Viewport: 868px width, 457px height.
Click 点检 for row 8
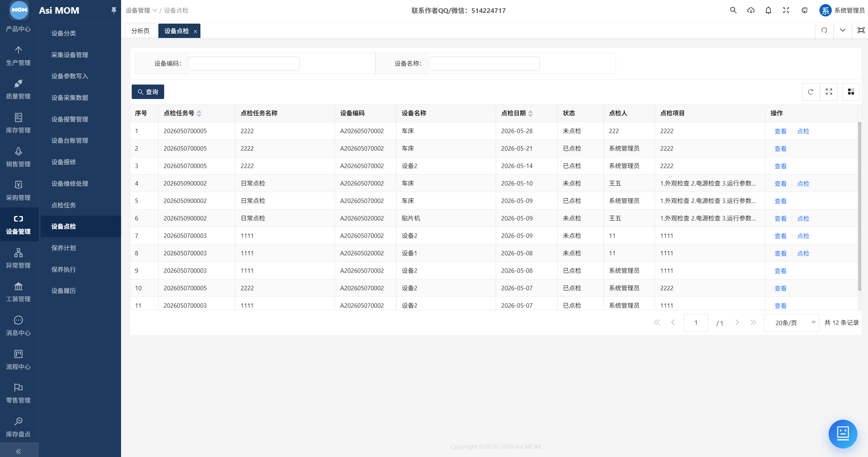click(803, 253)
